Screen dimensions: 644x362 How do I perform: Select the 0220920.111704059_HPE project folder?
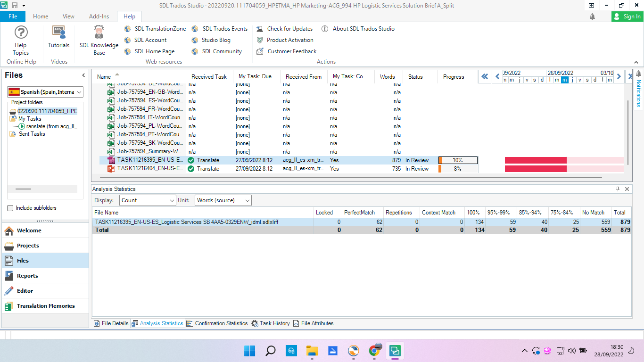coord(43,111)
